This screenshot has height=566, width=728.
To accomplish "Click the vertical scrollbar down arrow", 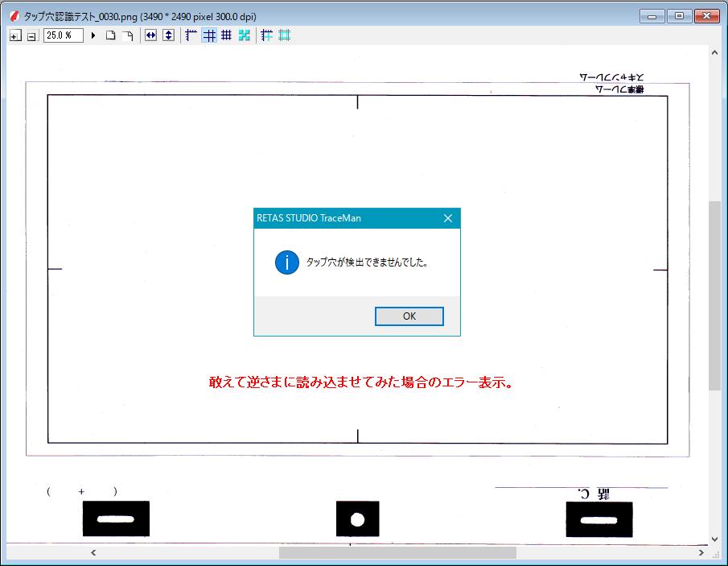I will (x=714, y=538).
